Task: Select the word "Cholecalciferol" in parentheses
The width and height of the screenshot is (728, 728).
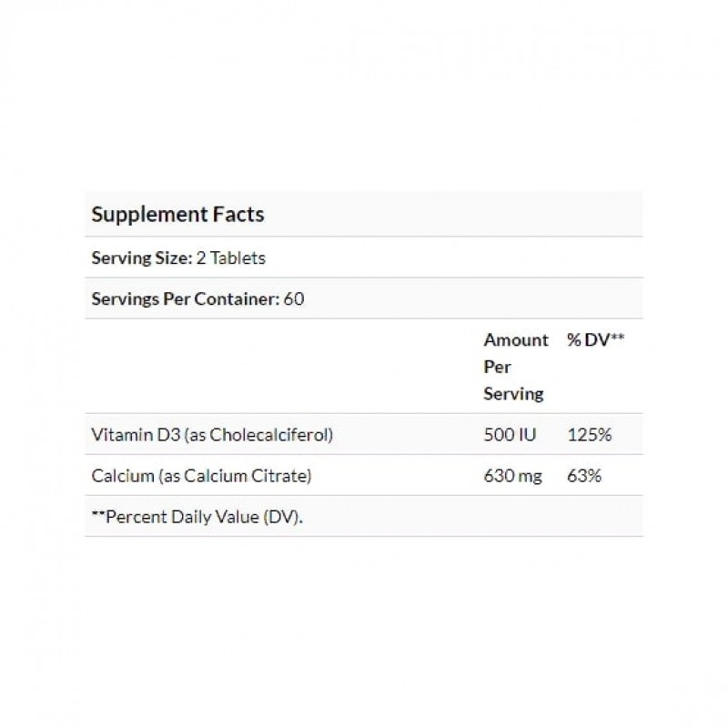Action: click(x=268, y=435)
